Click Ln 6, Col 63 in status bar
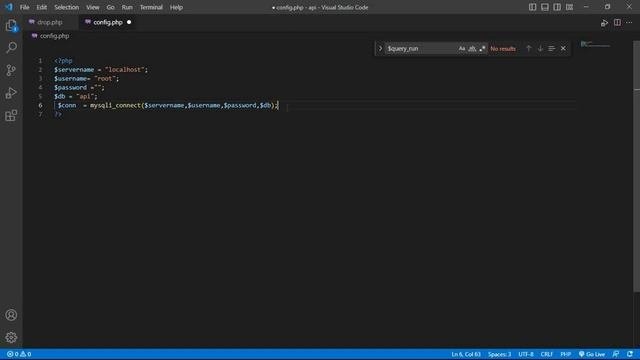The image size is (640, 360). (x=466, y=354)
